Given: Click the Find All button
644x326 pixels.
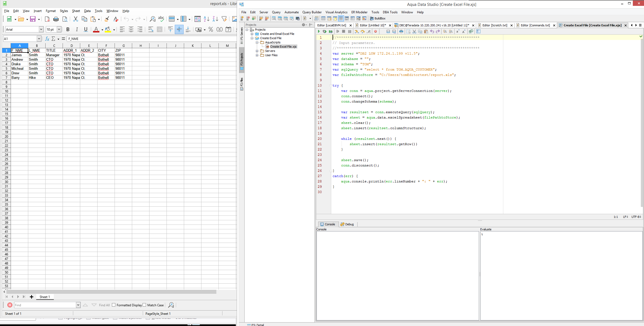Looking at the screenshot, I should (x=104, y=305).
